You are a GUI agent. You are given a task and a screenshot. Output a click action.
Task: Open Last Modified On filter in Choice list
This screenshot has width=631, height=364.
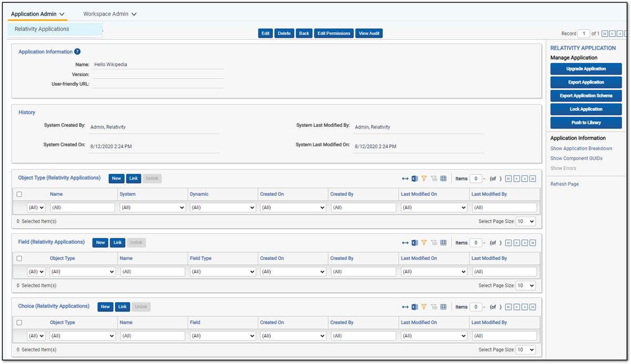pos(434,336)
